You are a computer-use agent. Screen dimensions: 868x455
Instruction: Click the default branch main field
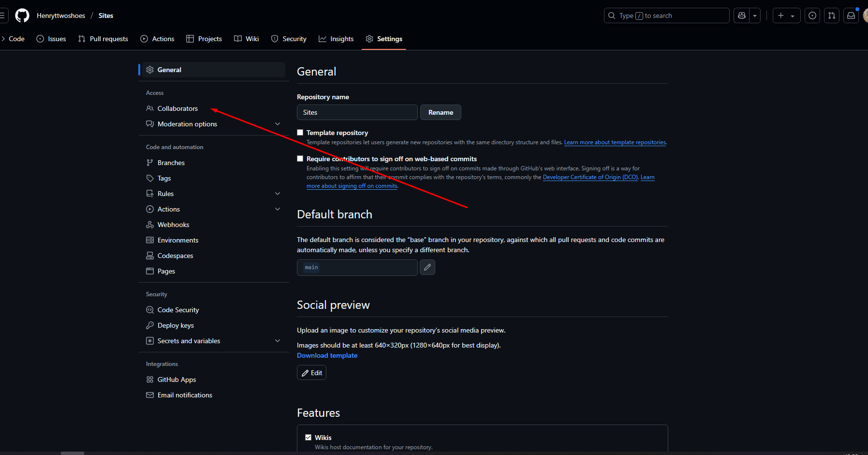357,268
